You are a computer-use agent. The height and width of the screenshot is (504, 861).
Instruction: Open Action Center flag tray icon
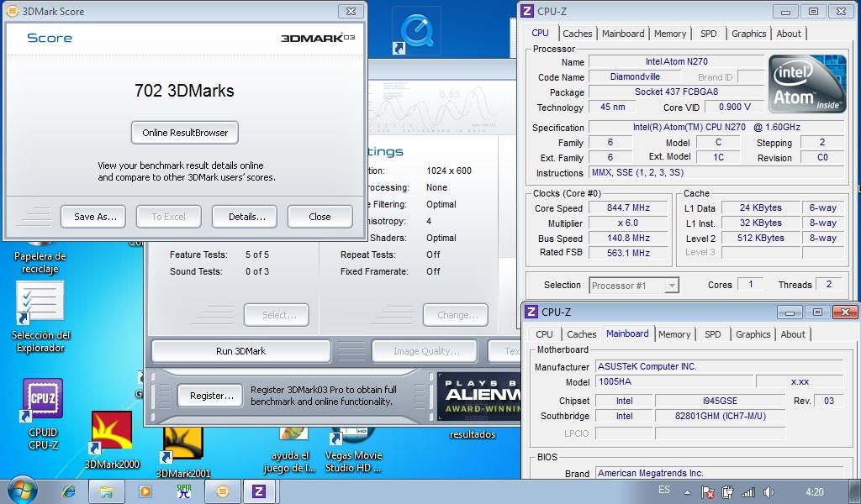pos(708,492)
